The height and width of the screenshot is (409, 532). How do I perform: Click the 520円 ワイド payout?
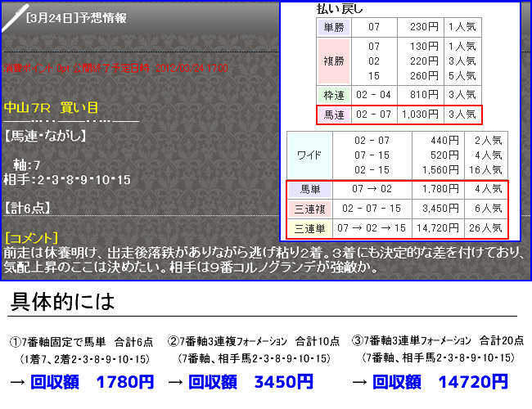444,155
